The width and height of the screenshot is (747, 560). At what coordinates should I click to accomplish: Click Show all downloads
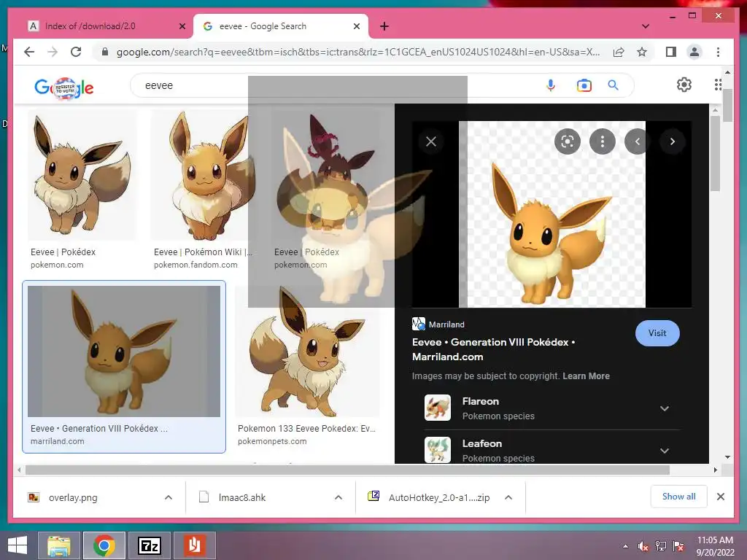tap(679, 497)
